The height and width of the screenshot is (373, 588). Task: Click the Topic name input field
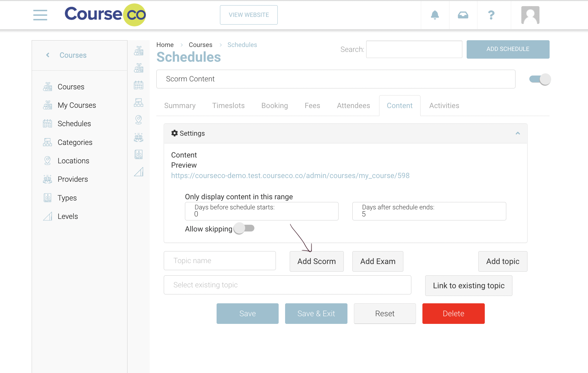[220, 261]
